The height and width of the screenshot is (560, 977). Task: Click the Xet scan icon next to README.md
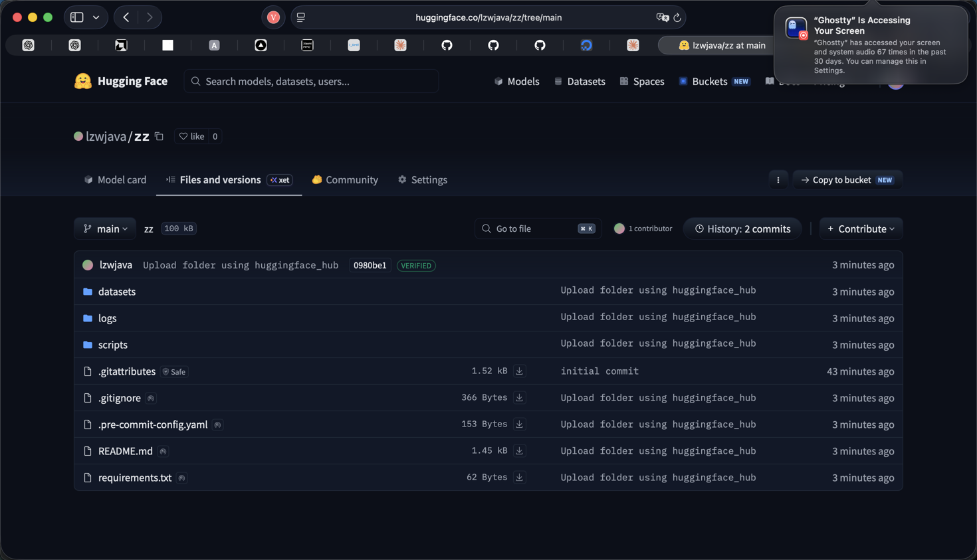point(163,452)
